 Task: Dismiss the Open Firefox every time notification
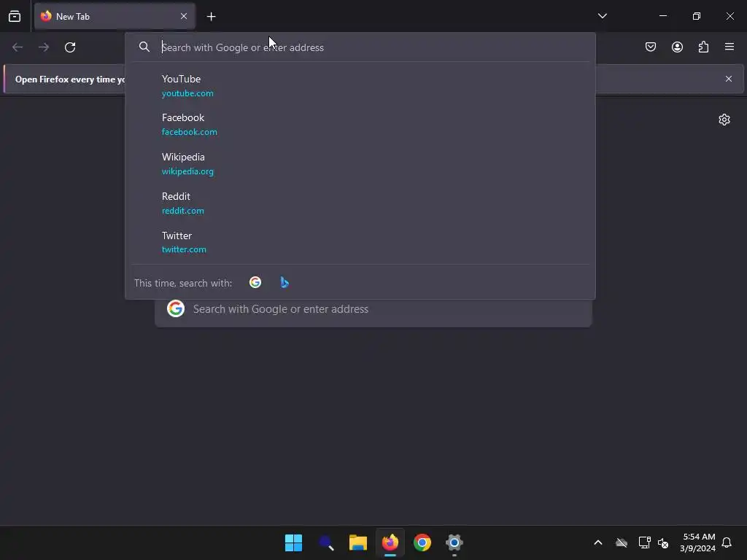[x=729, y=79]
